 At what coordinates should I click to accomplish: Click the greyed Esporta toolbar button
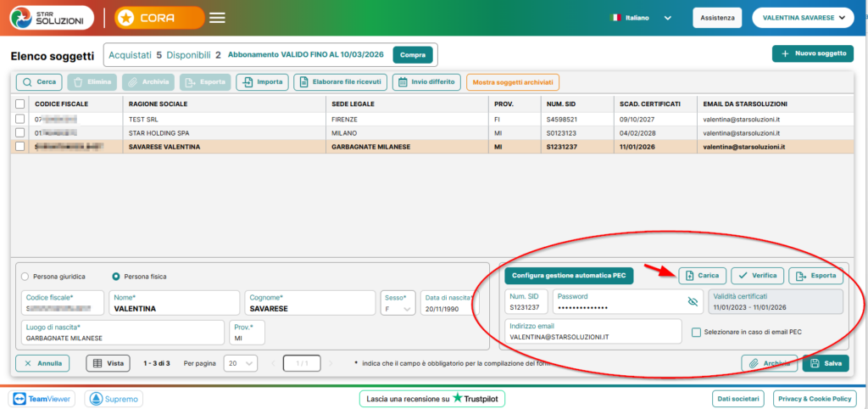(205, 82)
